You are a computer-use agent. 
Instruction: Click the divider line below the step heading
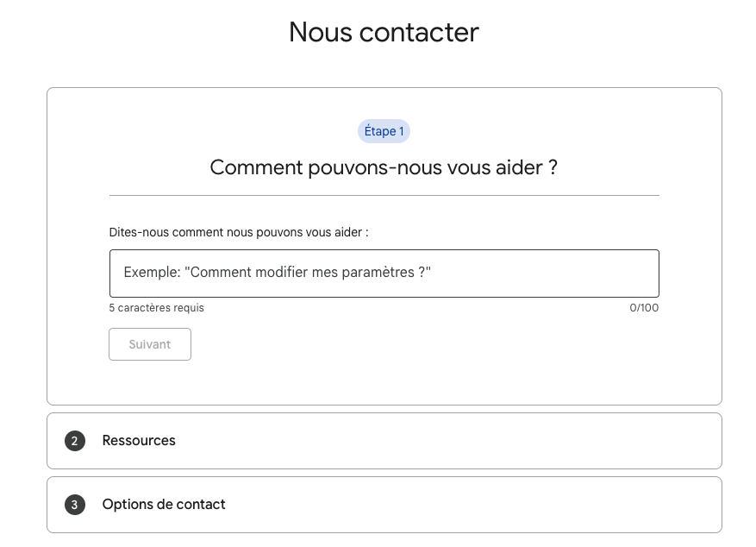pyautogui.click(x=384, y=196)
